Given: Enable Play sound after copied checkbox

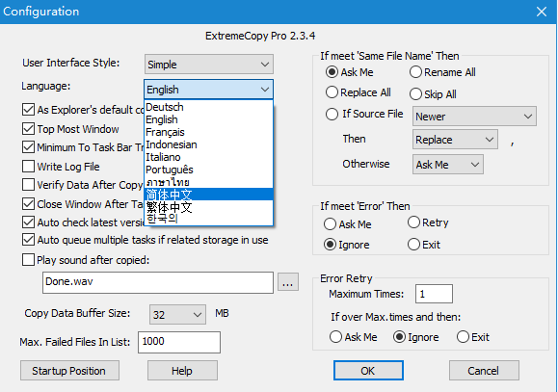Looking at the screenshot, I should [x=28, y=260].
